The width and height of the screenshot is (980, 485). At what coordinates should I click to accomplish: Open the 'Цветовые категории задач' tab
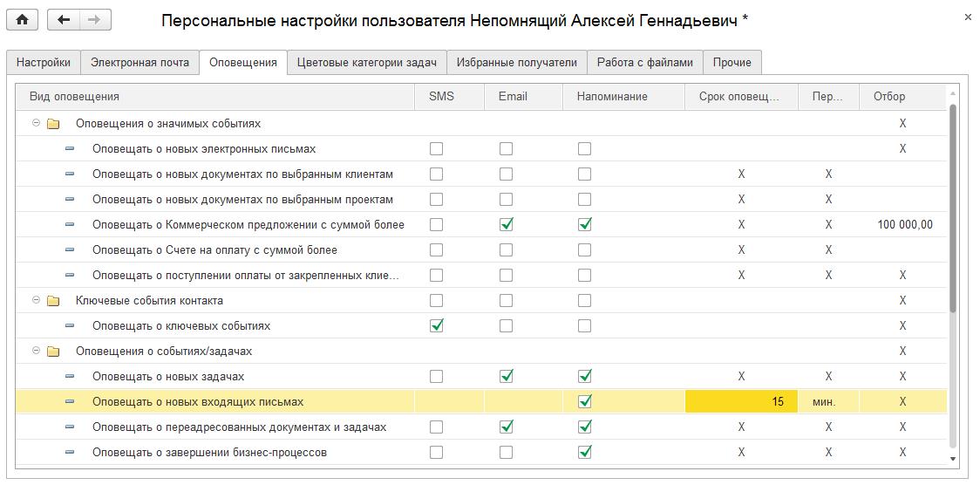coord(366,63)
